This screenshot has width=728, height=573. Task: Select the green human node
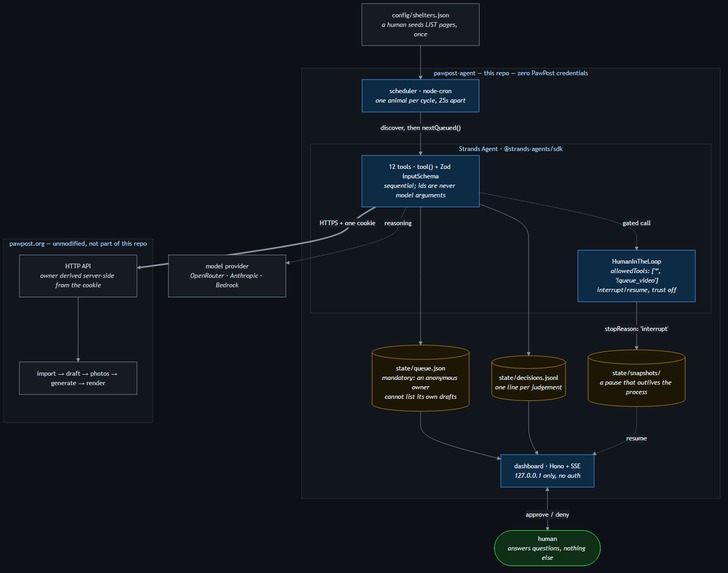(547, 548)
